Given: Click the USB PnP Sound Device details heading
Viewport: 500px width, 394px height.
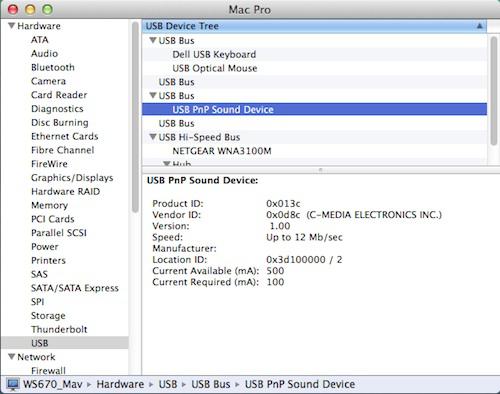Looking at the screenshot, I should [x=203, y=180].
